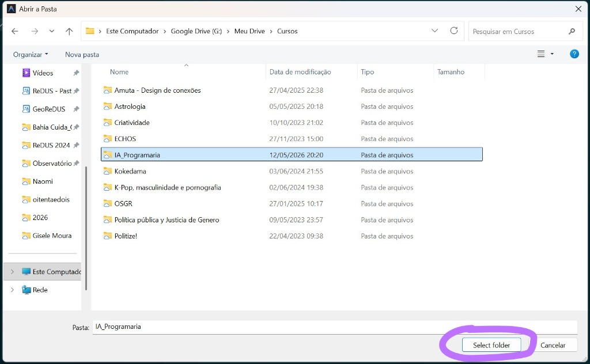The image size is (590, 364).
Task: Expand the address bar history dropdown
Action: 434,31
